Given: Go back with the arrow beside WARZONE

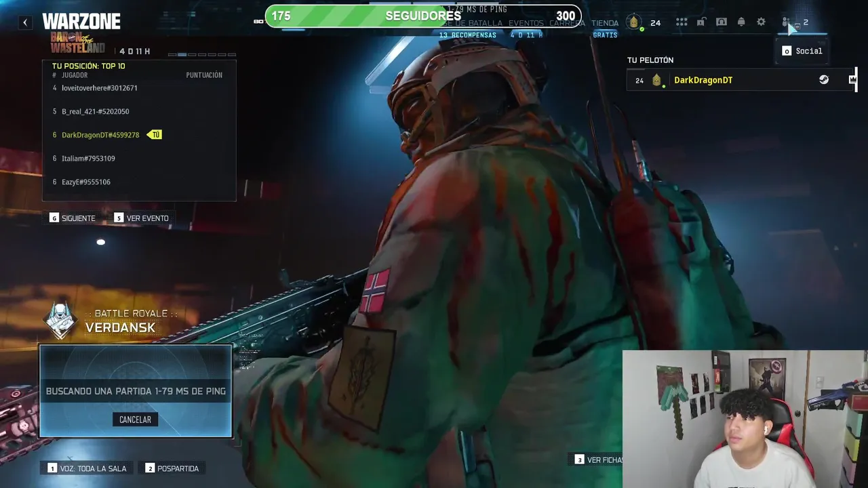Looking at the screenshot, I should tap(25, 22).
